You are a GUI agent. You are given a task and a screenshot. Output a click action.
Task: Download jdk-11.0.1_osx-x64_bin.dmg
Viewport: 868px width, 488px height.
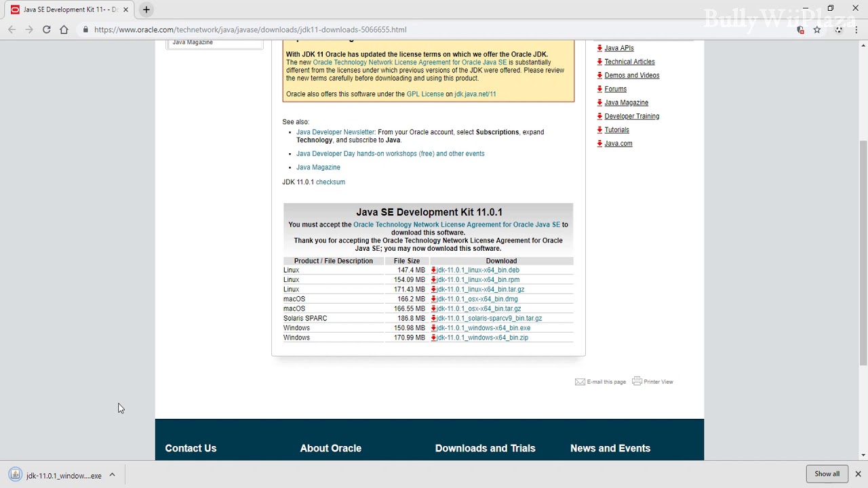[477, 299]
